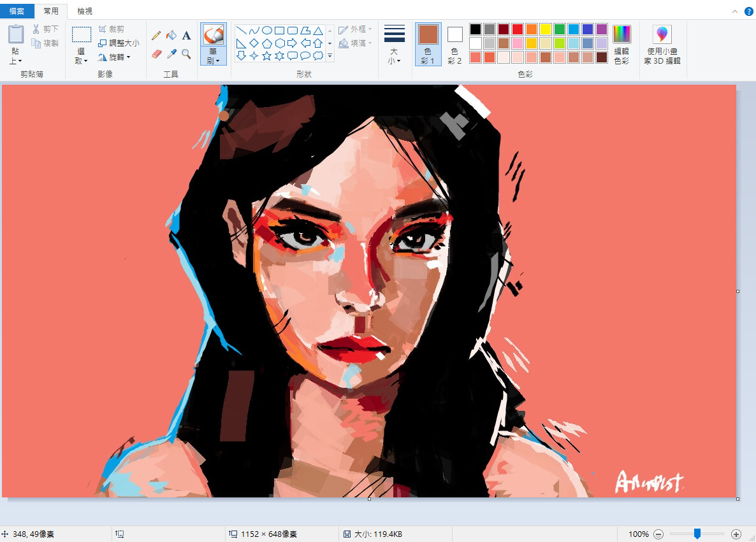Open the Edit colors dialog
Image resolution: width=756 pixels, height=542 pixels.
click(x=622, y=43)
